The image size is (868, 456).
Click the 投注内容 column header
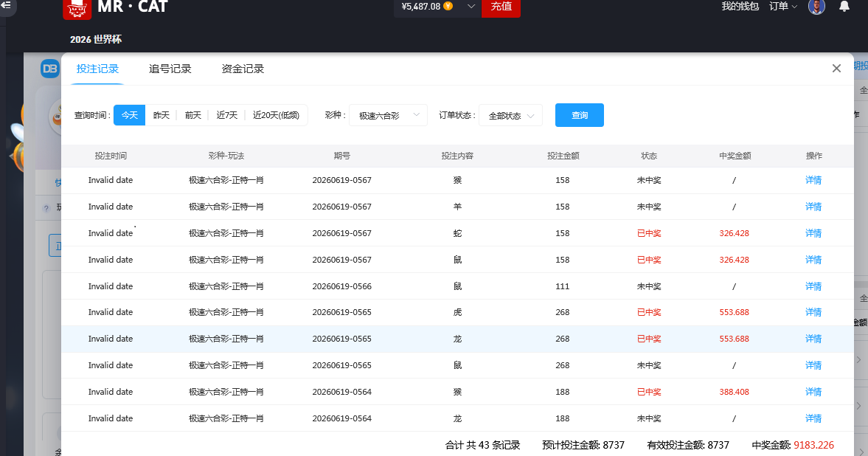coord(457,156)
